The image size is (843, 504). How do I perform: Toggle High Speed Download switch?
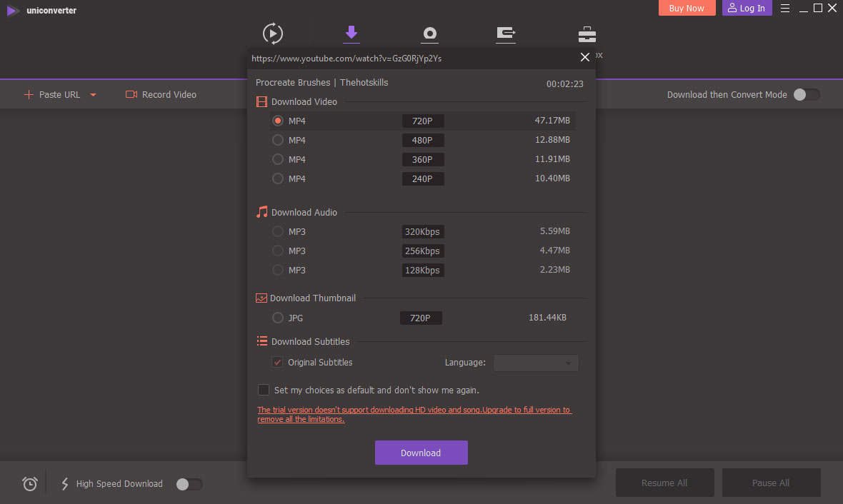point(189,484)
